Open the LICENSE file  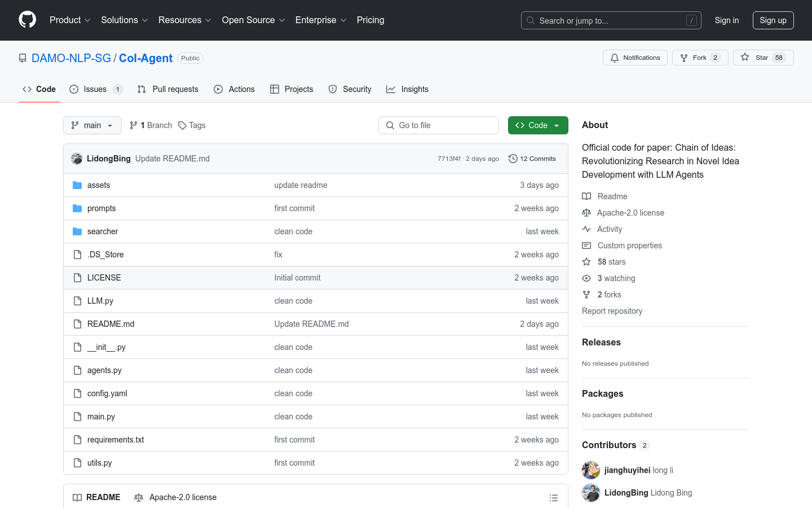pyautogui.click(x=104, y=278)
